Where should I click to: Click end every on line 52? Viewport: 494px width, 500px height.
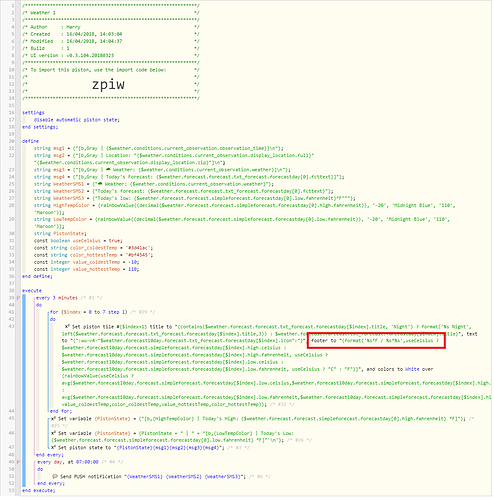51,484
